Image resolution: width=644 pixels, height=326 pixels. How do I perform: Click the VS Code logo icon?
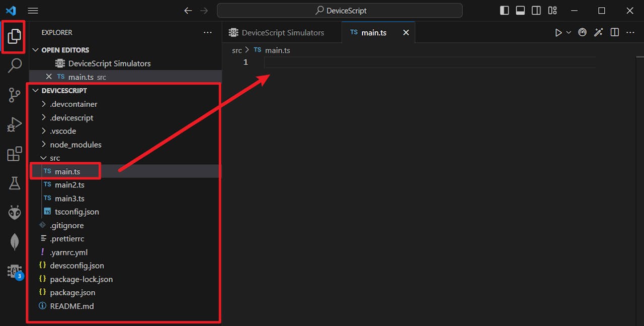tap(11, 11)
